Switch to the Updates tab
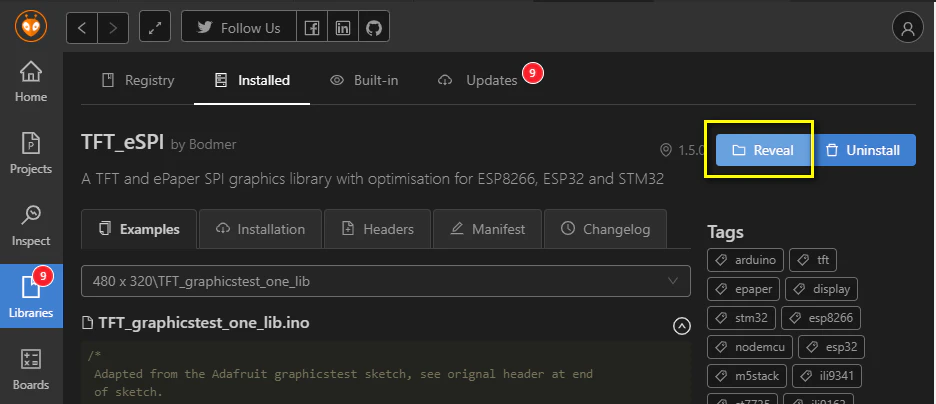This screenshot has width=936, height=404. [478, 80]
